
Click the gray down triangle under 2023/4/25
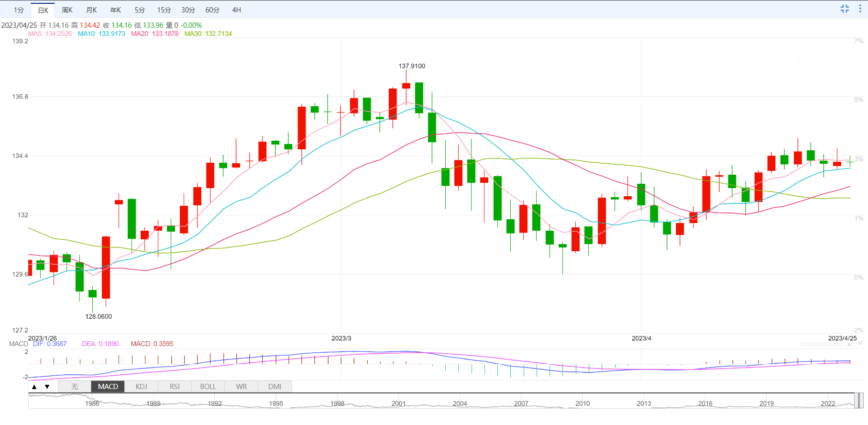[x=860, y=344]
